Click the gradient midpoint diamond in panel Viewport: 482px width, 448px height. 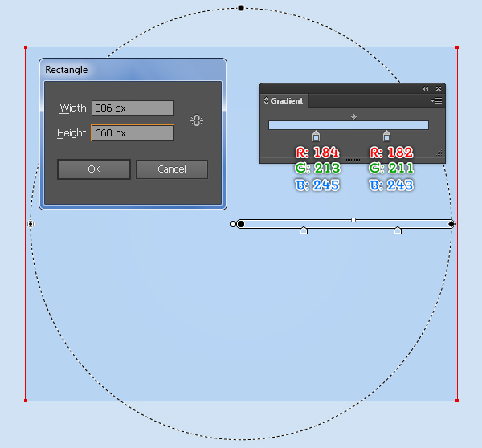(x=353, y=116)
